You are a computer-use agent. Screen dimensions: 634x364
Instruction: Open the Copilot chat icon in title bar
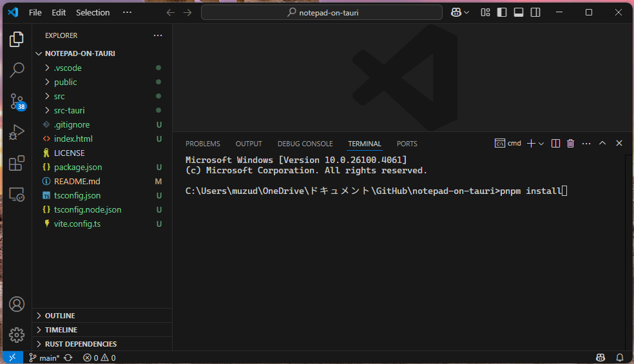pos(456,12)
